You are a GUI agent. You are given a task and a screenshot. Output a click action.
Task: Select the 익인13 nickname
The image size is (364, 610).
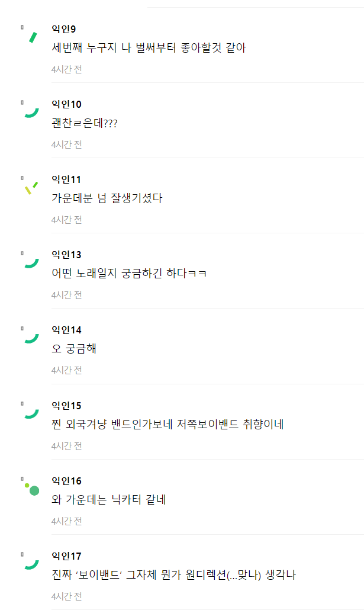coord(66,255)
